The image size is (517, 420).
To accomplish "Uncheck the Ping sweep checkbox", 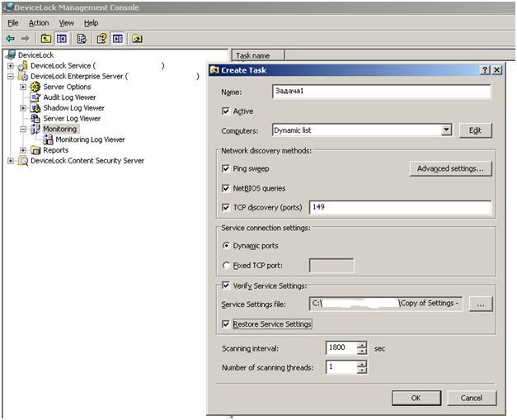I will click(226, 168).
